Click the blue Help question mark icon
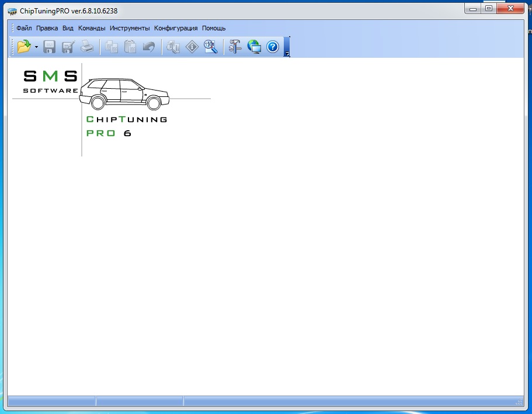 (273, 47)
